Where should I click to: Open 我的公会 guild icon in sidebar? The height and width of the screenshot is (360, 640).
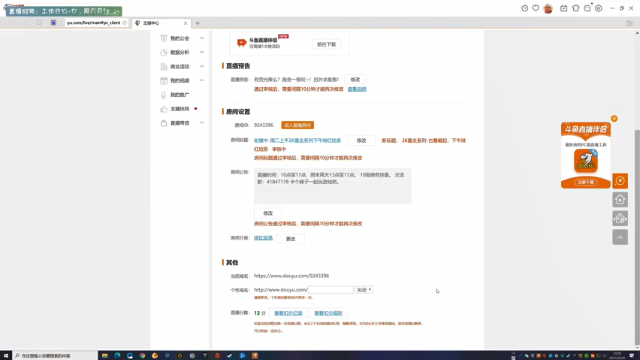tap(164, 38)
